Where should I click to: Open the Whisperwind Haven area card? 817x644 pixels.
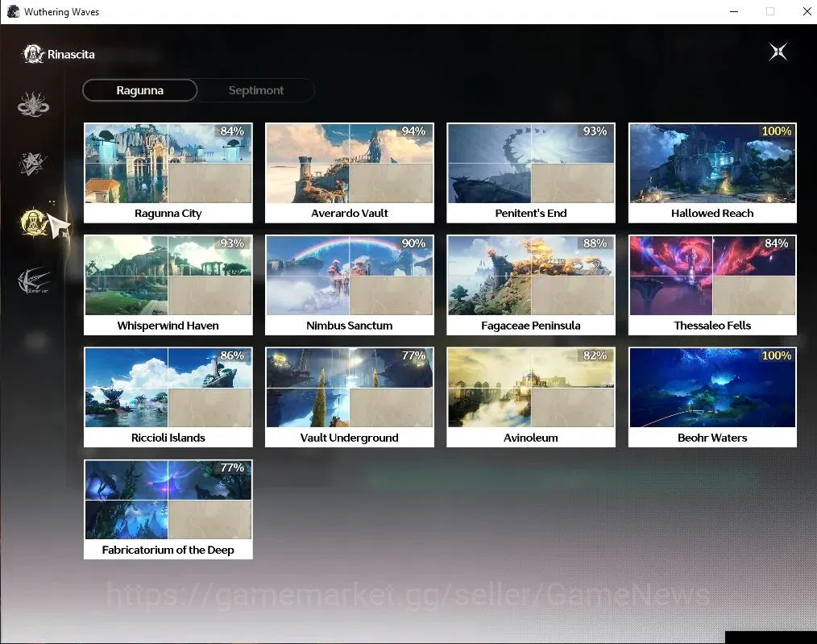[168, 285]
